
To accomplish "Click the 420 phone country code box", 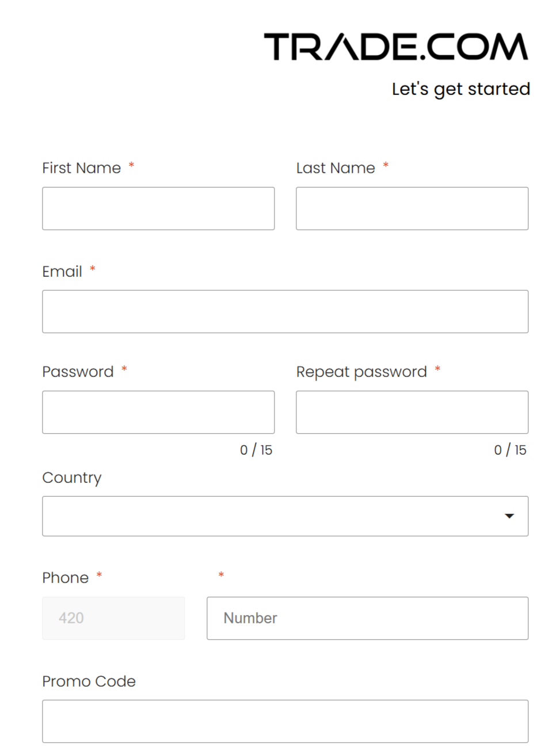I will (x=113, y=618).
